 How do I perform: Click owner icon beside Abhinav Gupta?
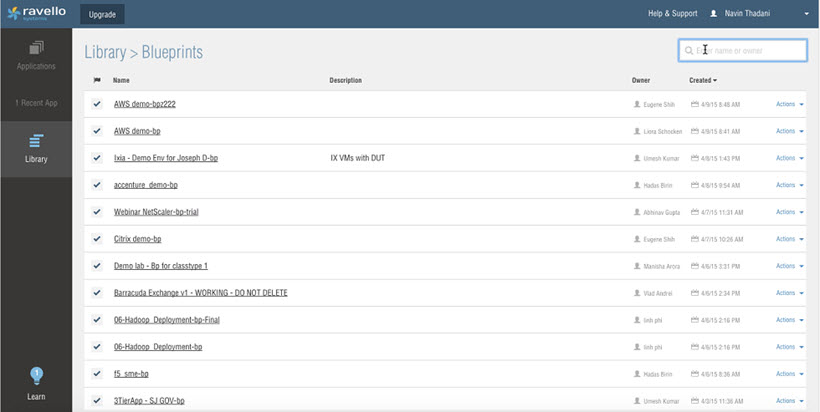pyautogui.click(x=637, y=212)
